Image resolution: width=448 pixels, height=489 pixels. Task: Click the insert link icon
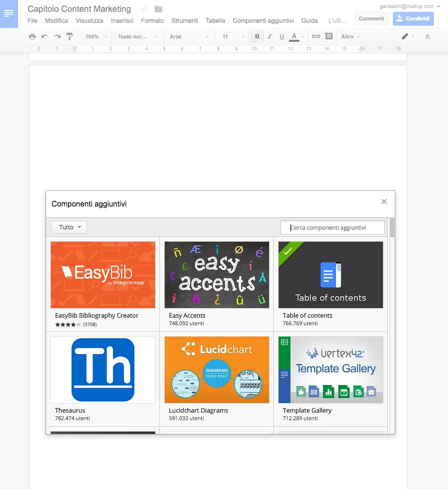click(x=316, y=37)
